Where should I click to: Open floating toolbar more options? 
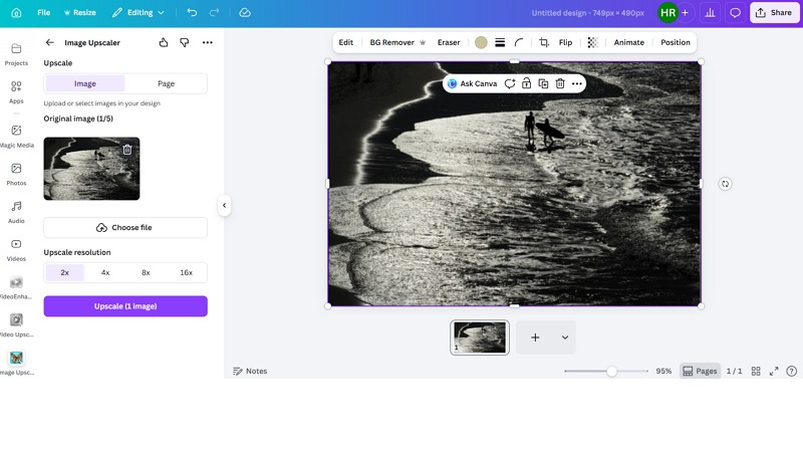(577, 83)
